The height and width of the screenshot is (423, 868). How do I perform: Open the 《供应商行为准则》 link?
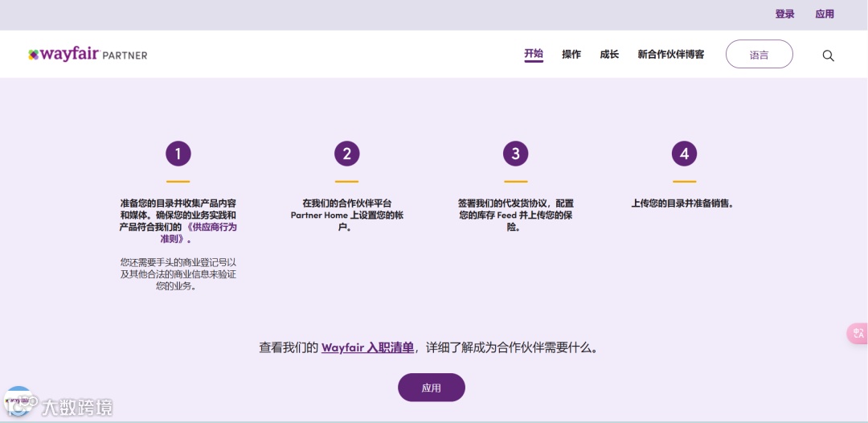click(199, 233)
